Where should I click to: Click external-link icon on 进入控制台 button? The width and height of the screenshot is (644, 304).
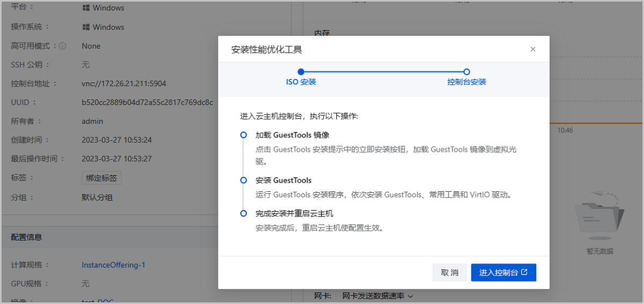(525, 272)
